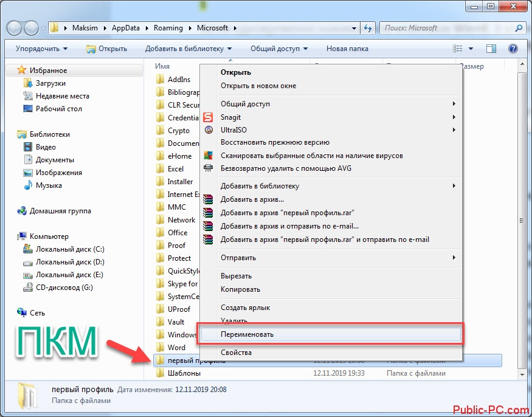The height and width of the screenshot is (417, 532).
Task: Click the Рабочий стол icon
Action: coord(27,109)
